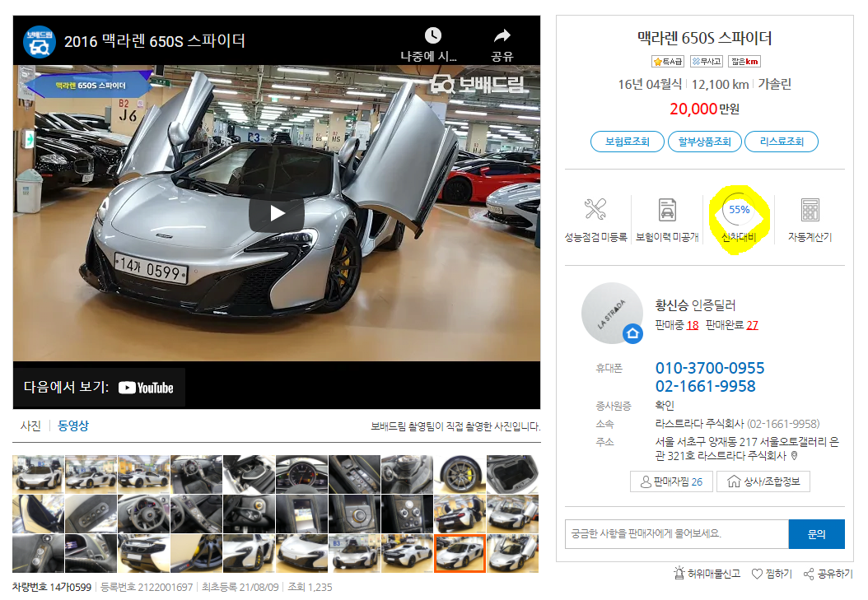Click the 서울 서초구 양재동 217 address text
This screenshot has width=868, height=600.
pyautogui.click(x=747, y=449)
